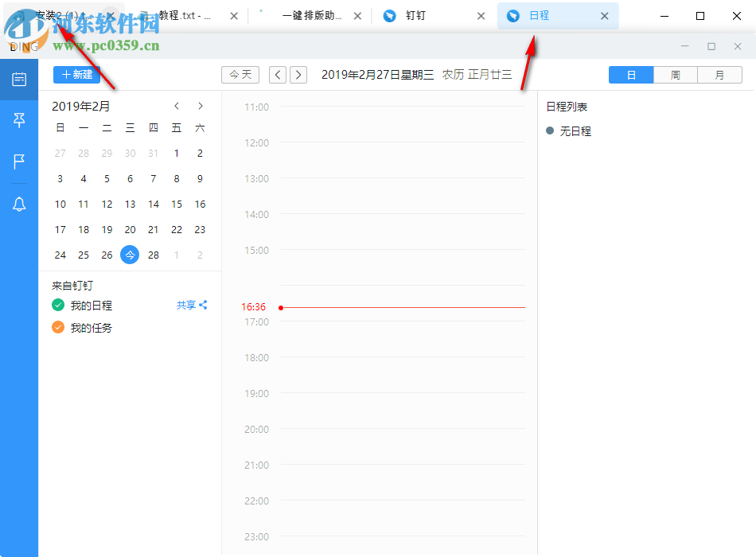Screen dimensions: 756x557
Task: Go to next month with right chevron
Action: (200, 105)
